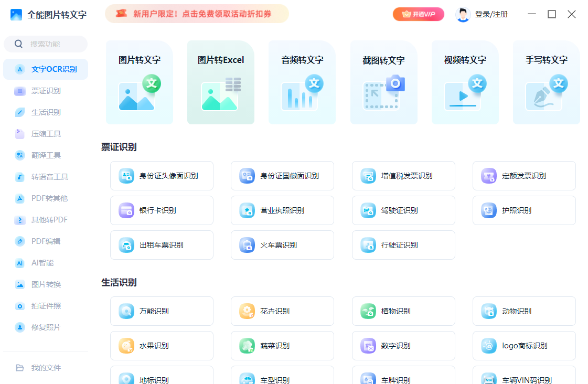This screenshot has height=384, width=588.
Task: Click the 植物识别 plant icon
Action: [x=368, y=311]
